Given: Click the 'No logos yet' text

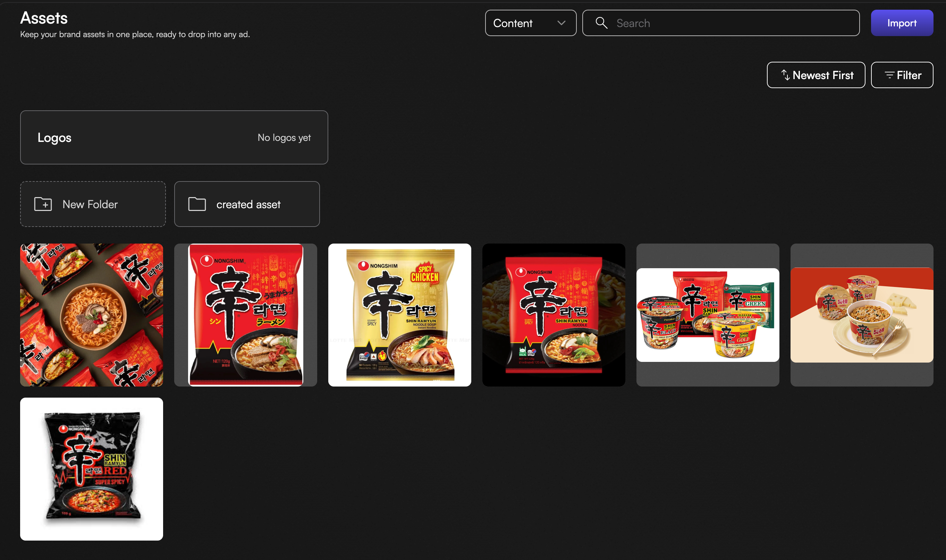Looking at the screenshot, I should 284,138.
